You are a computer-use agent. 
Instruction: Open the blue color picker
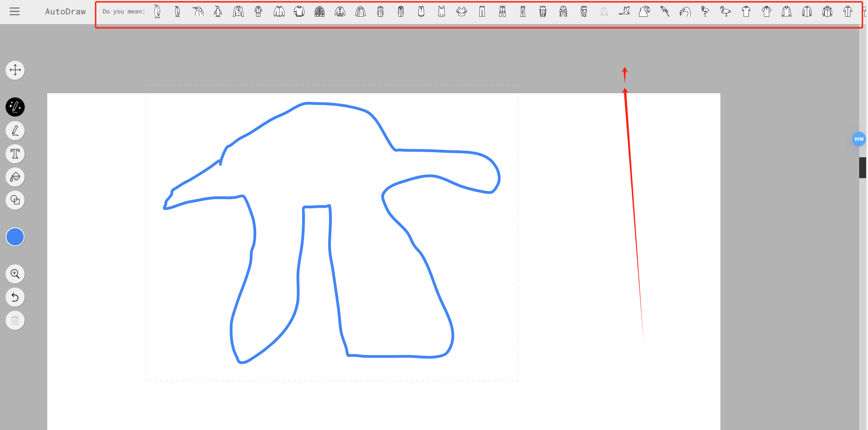15,237
